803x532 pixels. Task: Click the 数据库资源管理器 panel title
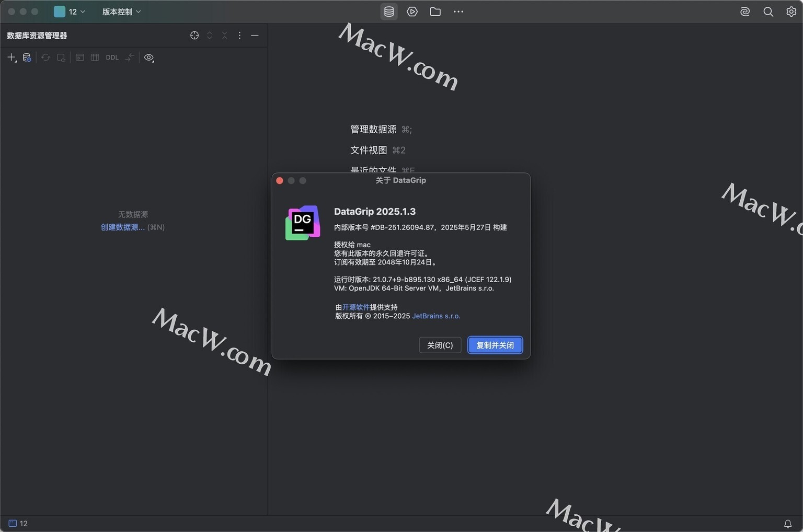point(37,36)
